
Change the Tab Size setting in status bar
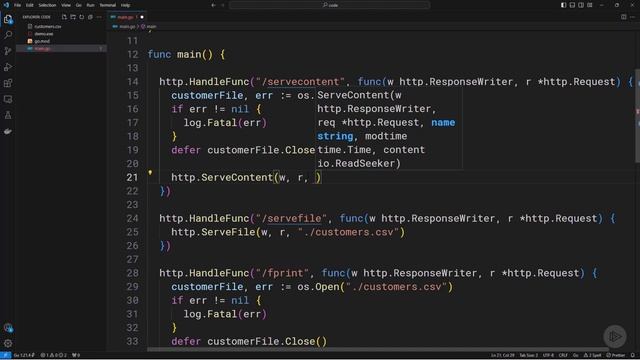pyautogui.click(x=528, y=356)
